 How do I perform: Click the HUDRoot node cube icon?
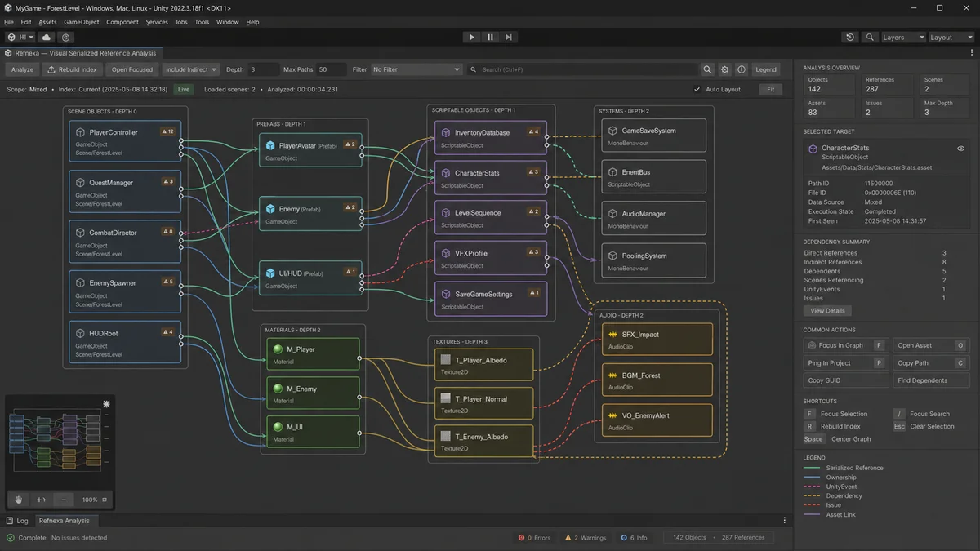click(x=80, y=333)
